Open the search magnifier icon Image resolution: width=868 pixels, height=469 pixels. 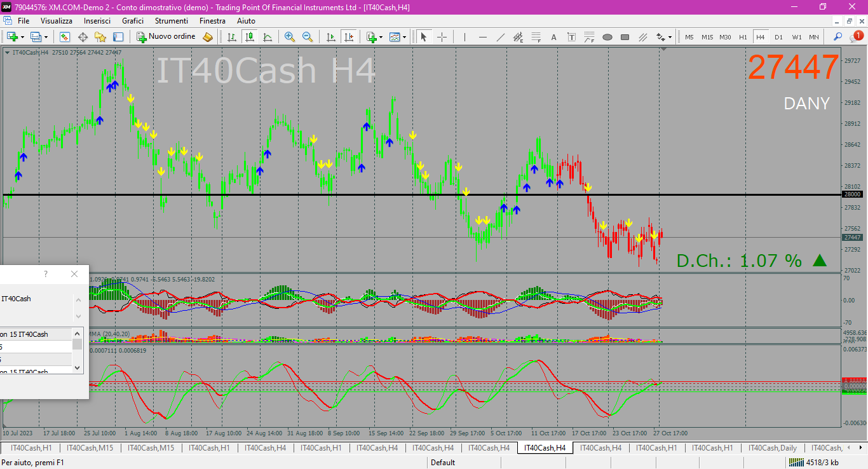point(838,37)
